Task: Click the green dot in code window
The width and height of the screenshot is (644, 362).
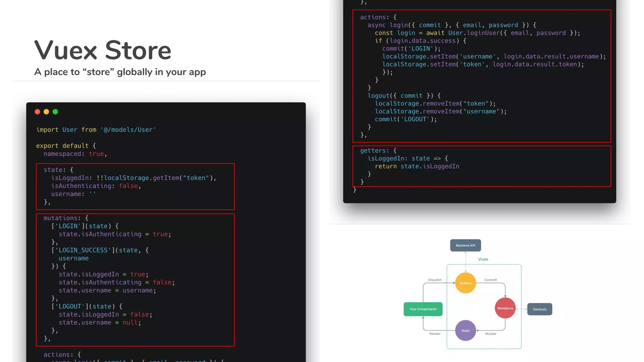Action: tap(55, 112)
